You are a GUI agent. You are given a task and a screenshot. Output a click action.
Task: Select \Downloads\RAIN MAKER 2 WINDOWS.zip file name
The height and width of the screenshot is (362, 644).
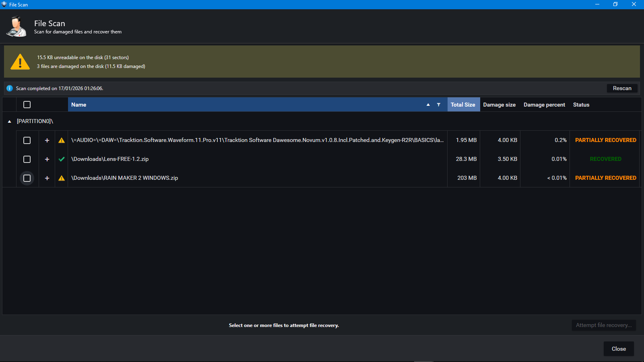pyautogui.click(x=124, y=178)
